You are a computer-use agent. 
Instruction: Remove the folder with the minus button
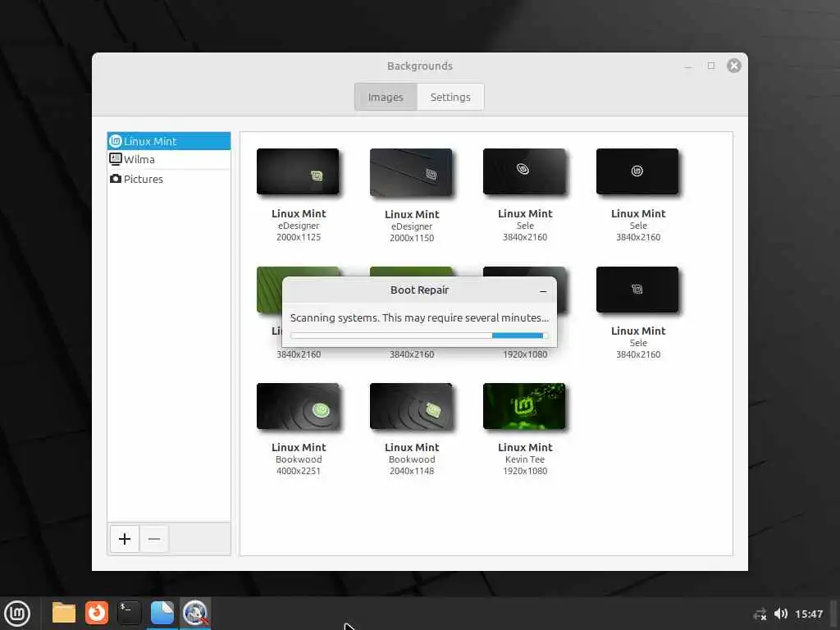click(153, 538)
